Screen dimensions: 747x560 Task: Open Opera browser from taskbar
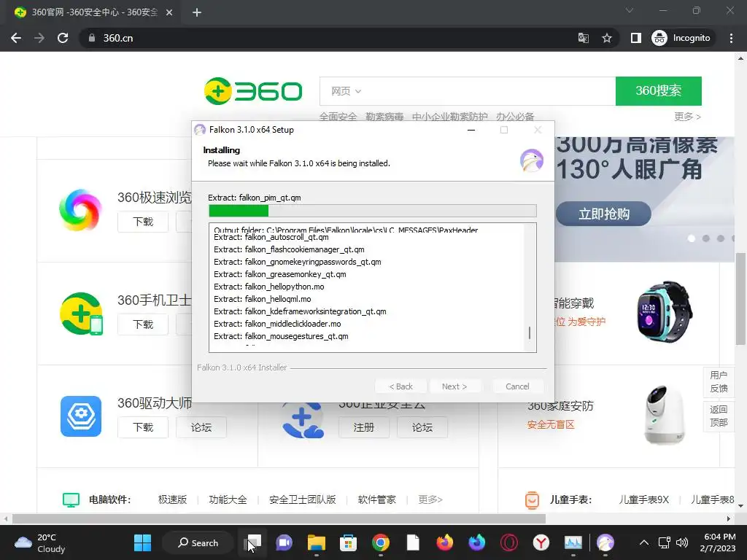(508, 542)
